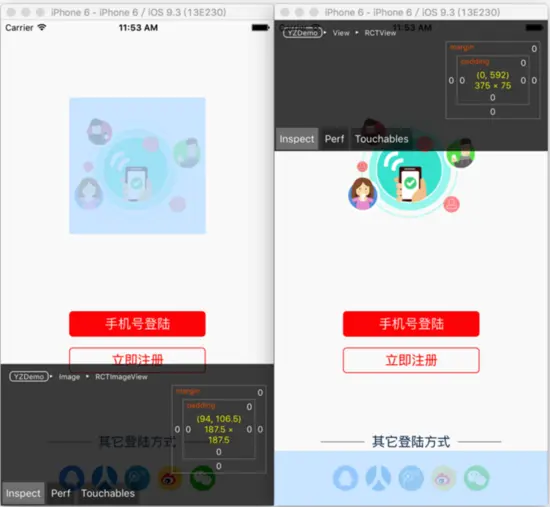Click the View breadcrumb in right inspector

341,33
